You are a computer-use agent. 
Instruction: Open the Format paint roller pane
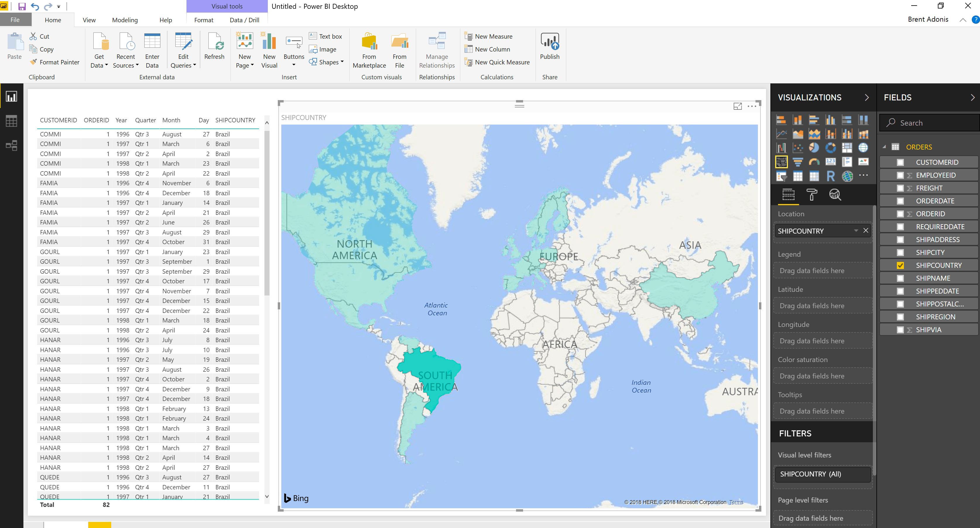point(812,195)
